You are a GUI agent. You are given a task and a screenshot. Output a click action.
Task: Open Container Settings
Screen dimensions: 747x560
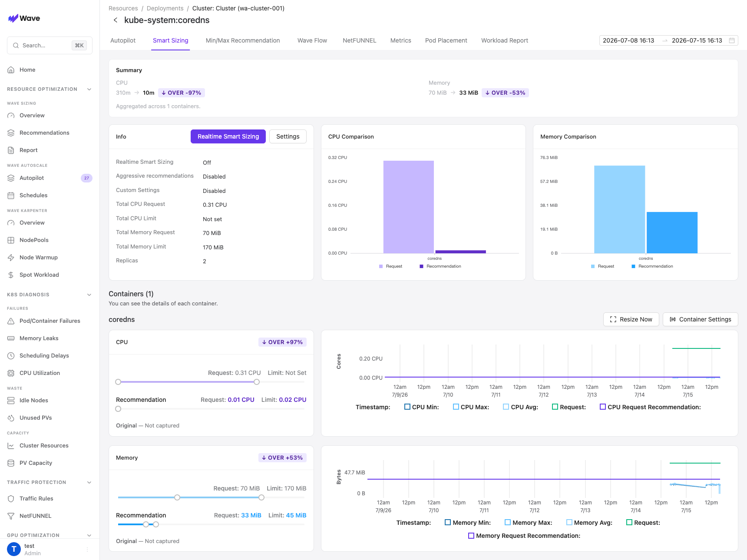click(x=701, y=319)
